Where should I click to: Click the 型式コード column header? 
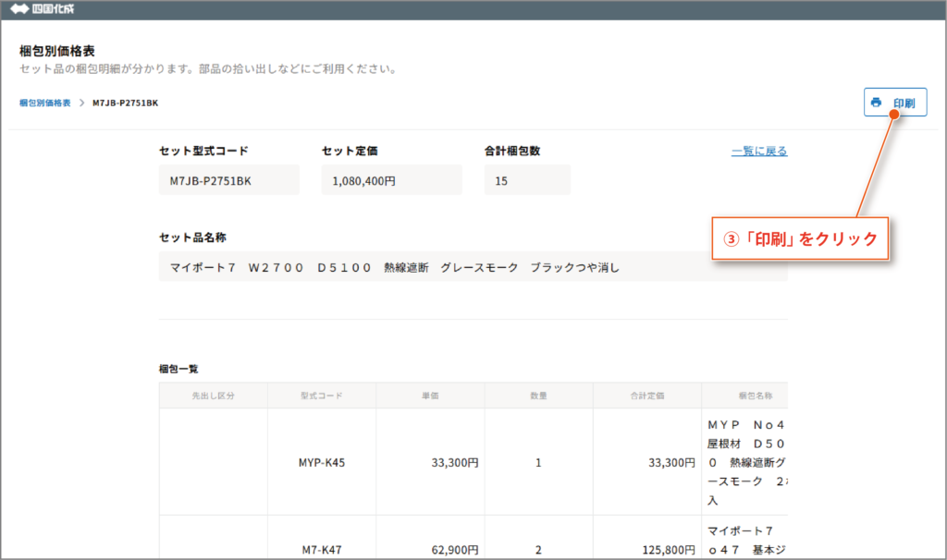click(x=322, y=396)
